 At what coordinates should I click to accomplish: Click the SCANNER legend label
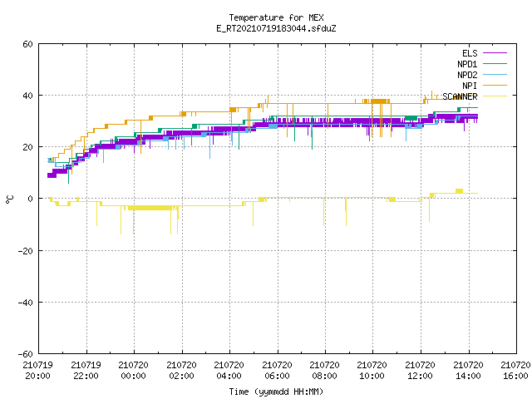coord(460,96)
